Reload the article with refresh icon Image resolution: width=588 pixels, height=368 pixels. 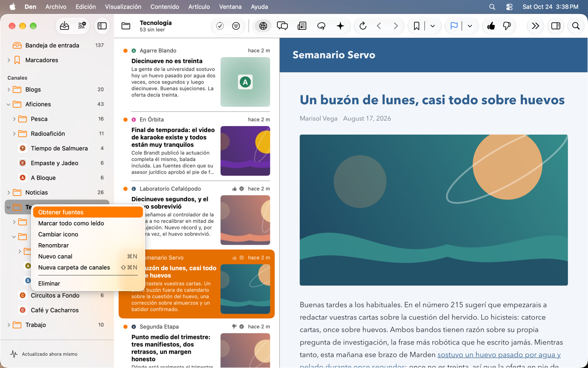(363, 26)
